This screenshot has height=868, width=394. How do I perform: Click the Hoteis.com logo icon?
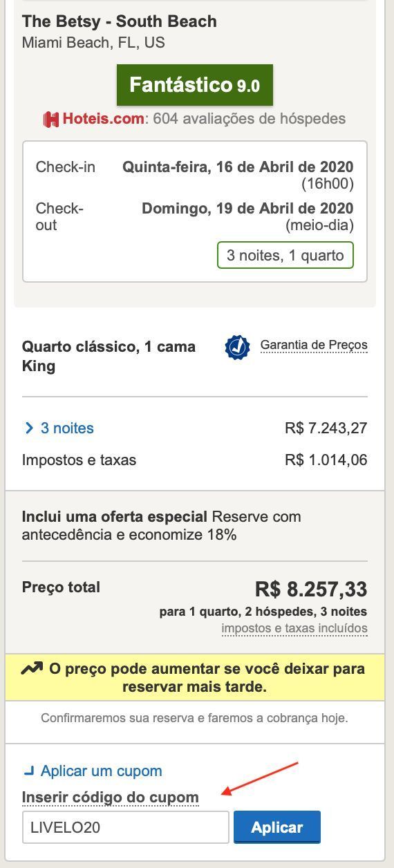[51, 119]
